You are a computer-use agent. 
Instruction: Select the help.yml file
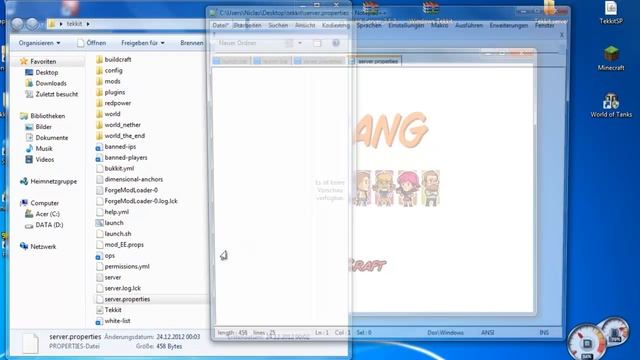112,212
